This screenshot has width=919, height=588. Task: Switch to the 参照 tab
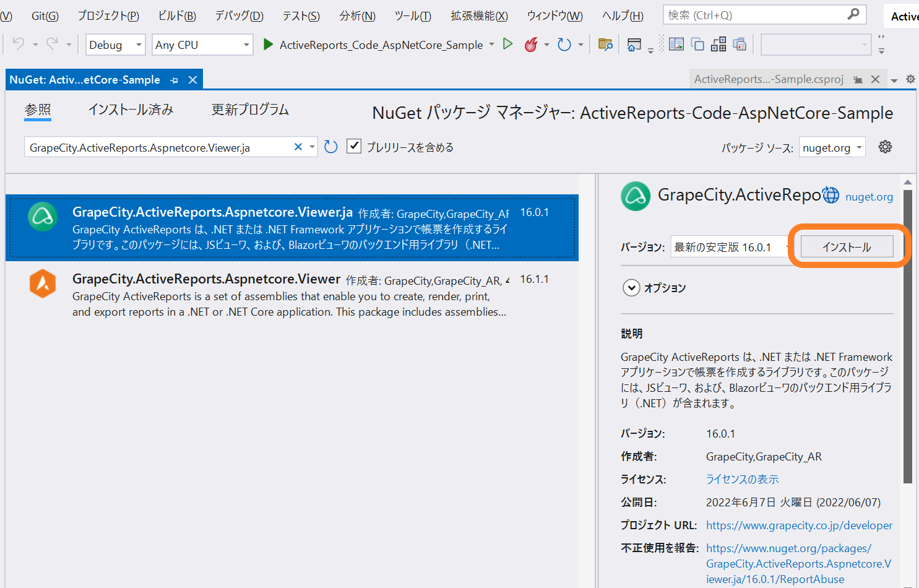pyautogui.click(x=38, y=110)
